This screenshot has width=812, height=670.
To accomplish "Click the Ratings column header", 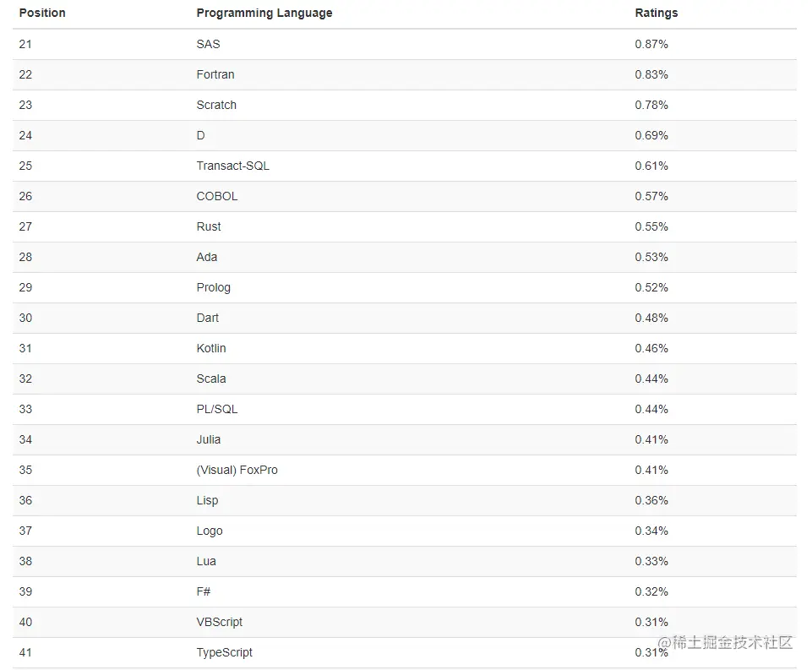I will click(x=657, y=13).
